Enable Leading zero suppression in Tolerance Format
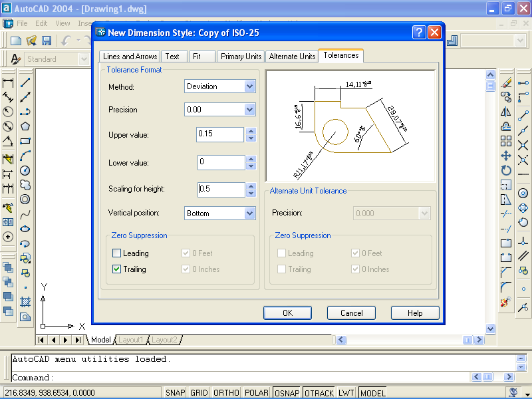This screenshot has height=399, width=532. [116, 253]
